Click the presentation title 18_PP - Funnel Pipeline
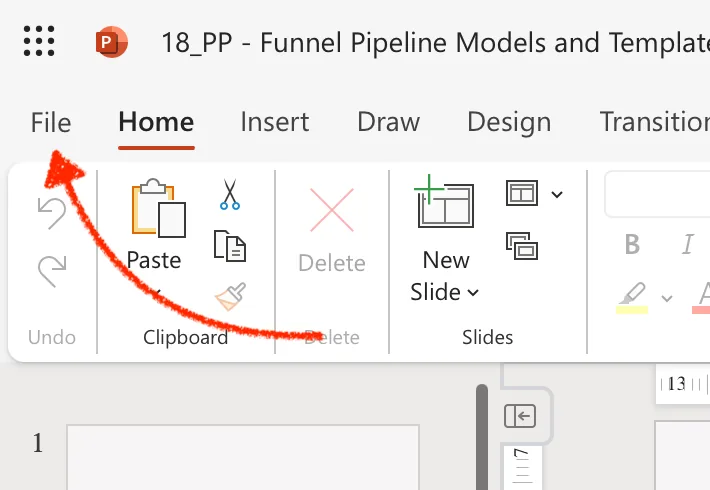This screenshot has height=490, width=710. [x=436, y=43]
